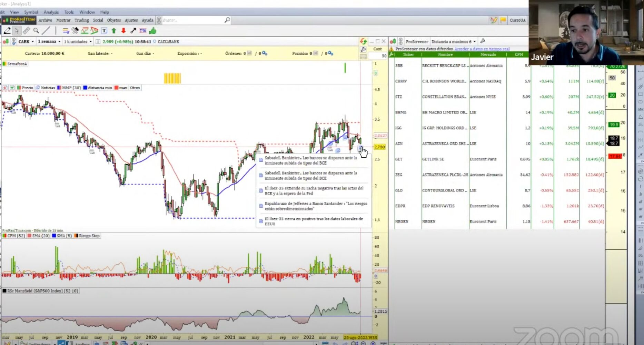644x345 pixels.
Task: Open the wrench settings above Cant
Action: [x=363, y=49]
